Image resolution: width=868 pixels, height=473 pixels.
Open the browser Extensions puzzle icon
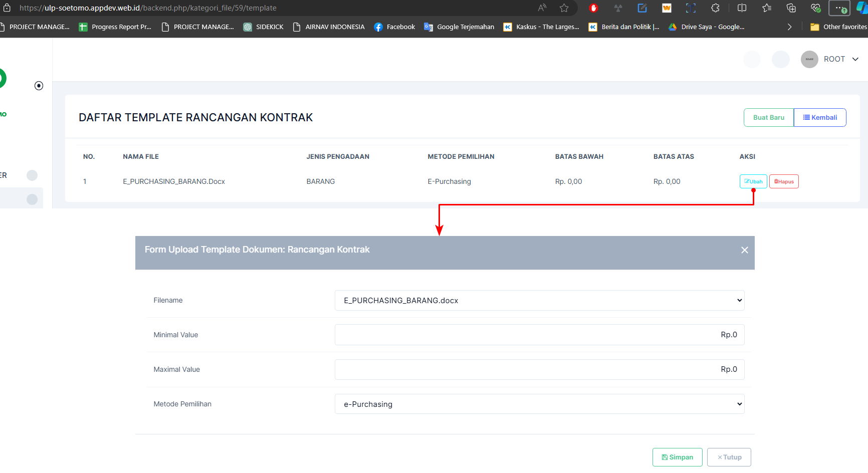pyautogui.click(x=715, y=8)
